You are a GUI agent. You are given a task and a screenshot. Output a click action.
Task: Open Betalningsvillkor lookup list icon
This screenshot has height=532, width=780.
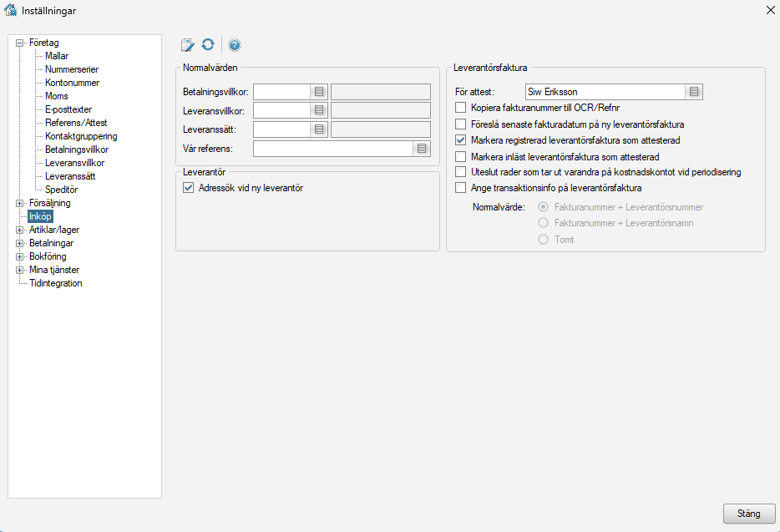point(319,92)
